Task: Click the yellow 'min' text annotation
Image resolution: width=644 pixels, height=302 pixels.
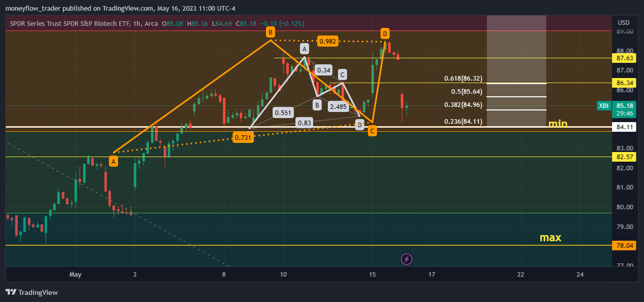Action: pyautogui.click(x=558, y=124)
